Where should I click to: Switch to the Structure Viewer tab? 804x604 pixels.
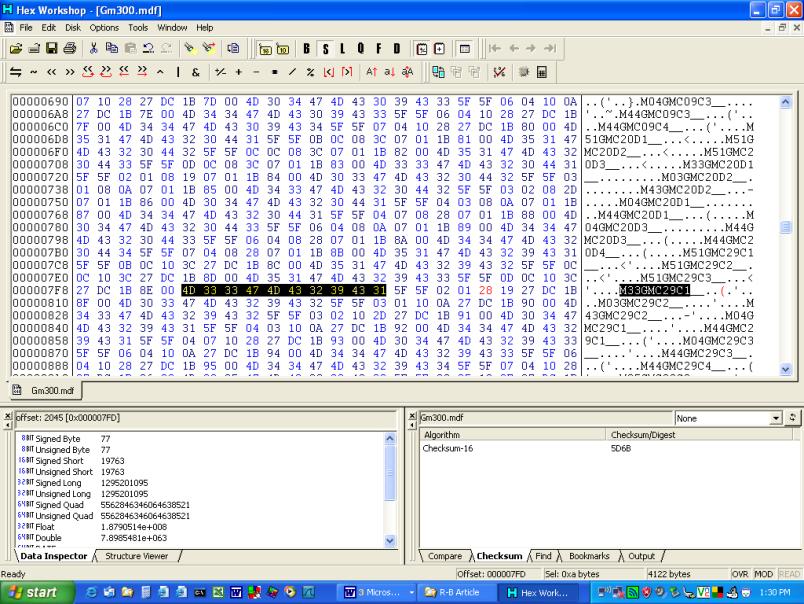point(137,555)
